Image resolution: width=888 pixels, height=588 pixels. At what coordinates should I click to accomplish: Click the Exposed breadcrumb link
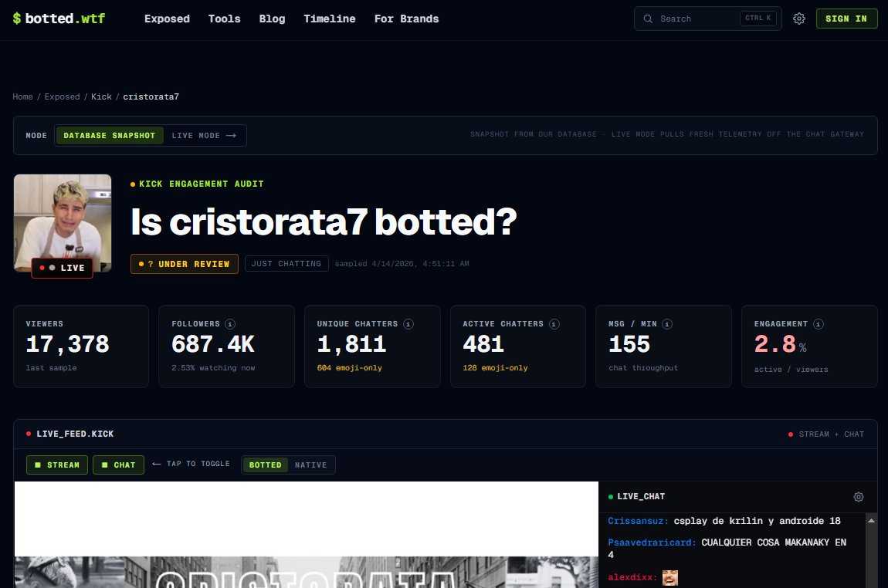coord(63,96)
